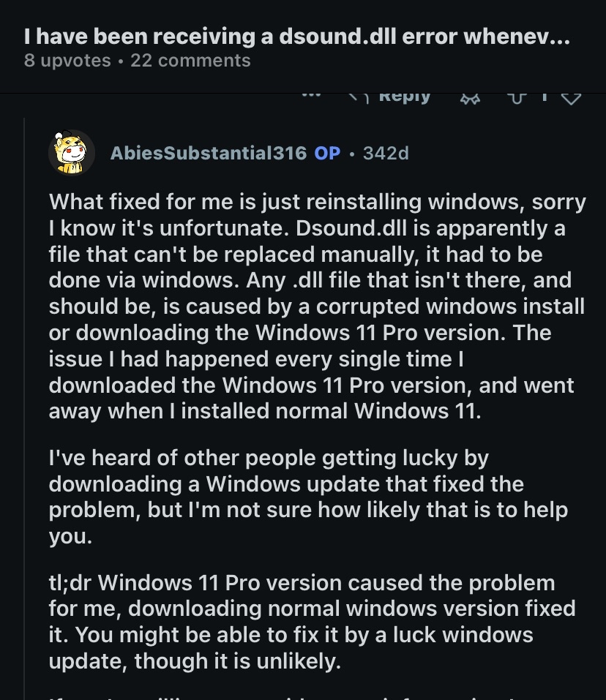Open AbiesSubstantial316's avatar
Image resolution: width=606 pixels, height=700 pixels.
pyautogui.click(x=72, y=153)
